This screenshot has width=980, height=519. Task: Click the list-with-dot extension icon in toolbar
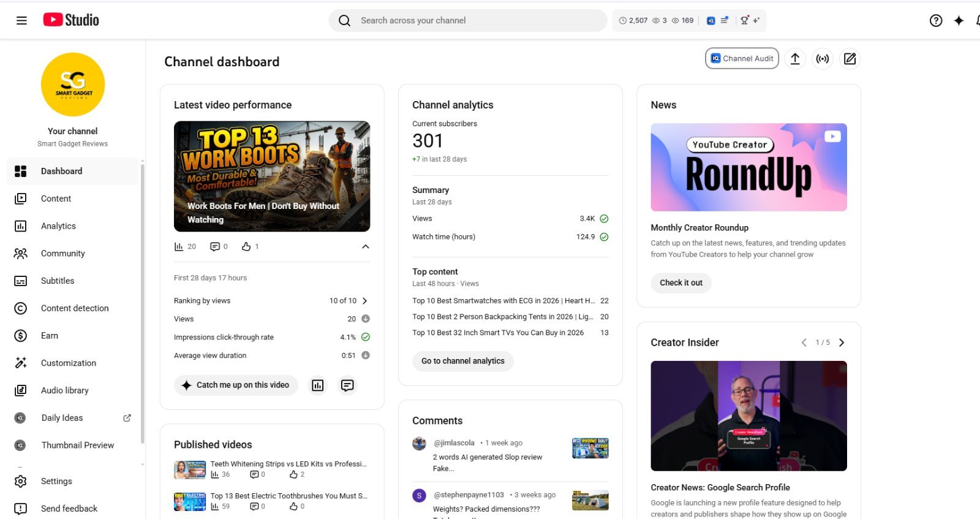pyautogui.click(x=724, y=20)
